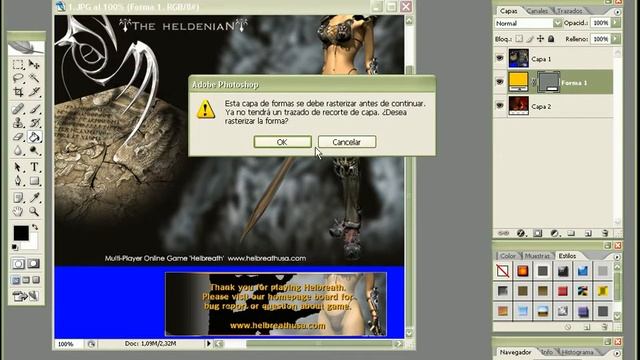Create new layer in Layers panel

click(588, 233)
